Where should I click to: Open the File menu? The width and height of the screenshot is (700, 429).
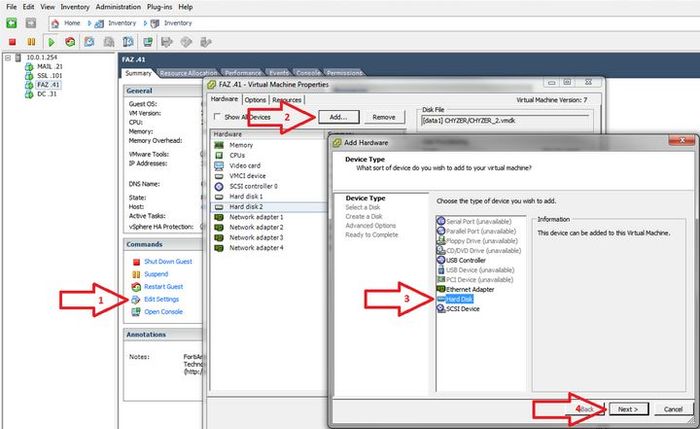tap(12, 7)
